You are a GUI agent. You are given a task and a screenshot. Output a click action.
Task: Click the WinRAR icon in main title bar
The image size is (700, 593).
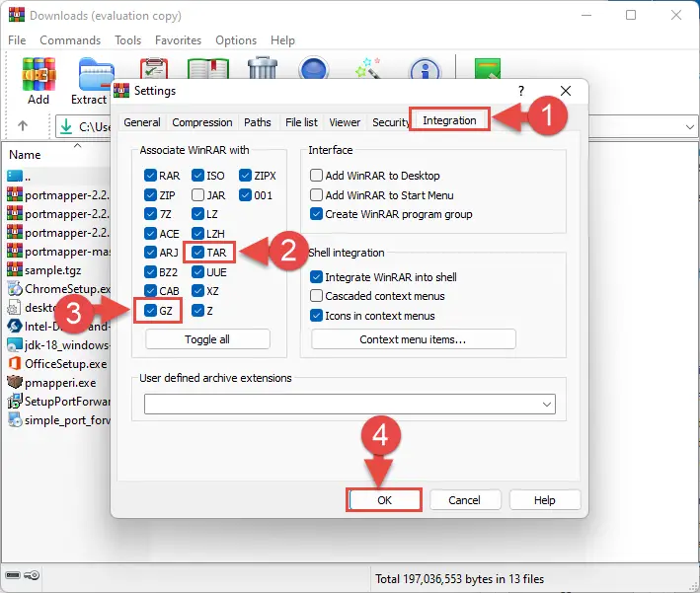pyautogui.click(x=17, y=14)
